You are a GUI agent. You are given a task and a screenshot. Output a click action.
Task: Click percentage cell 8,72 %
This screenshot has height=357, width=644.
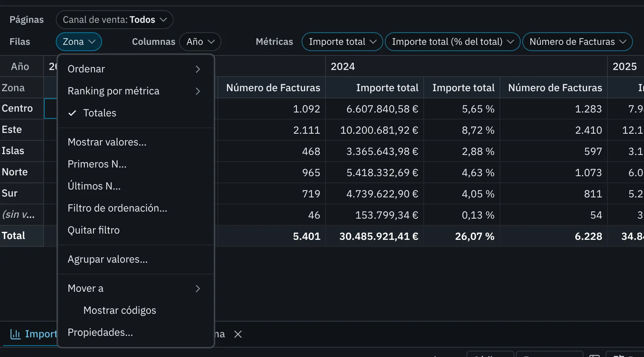coord(462,130)
